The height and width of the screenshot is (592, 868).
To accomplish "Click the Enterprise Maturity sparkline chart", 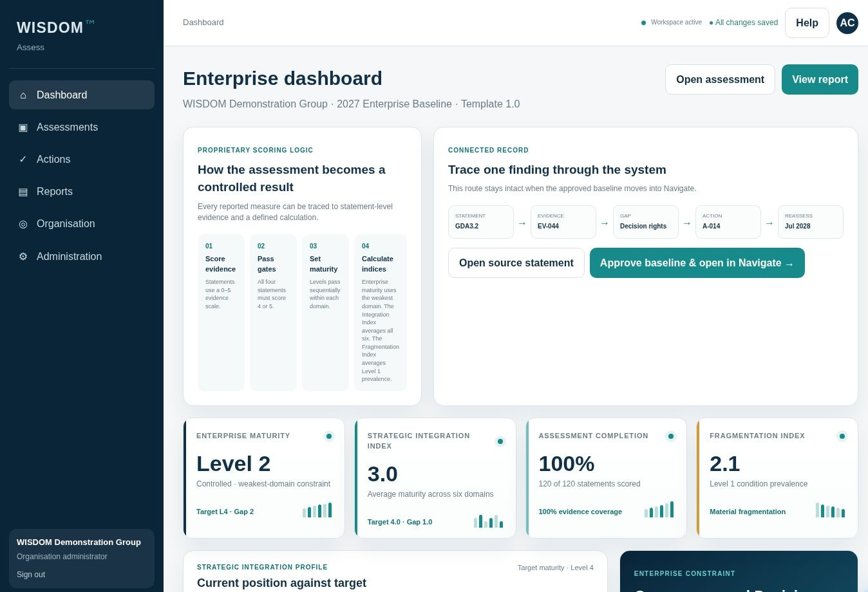I will 317,510.
